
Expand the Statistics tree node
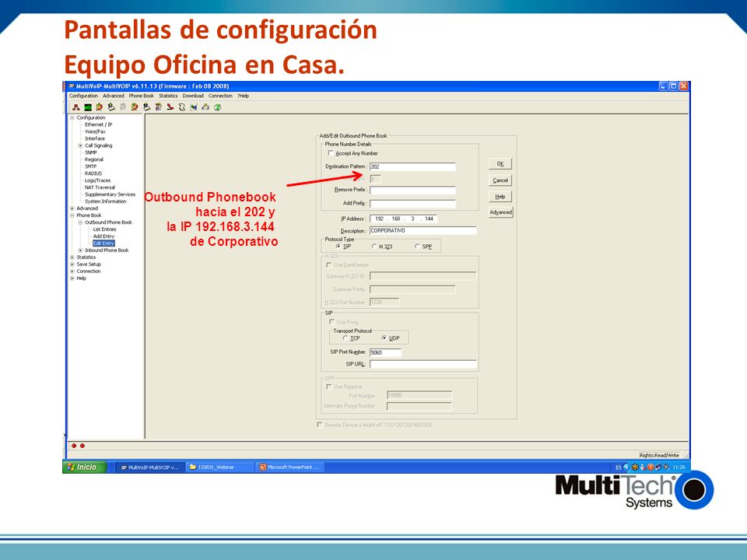point(72,257)
